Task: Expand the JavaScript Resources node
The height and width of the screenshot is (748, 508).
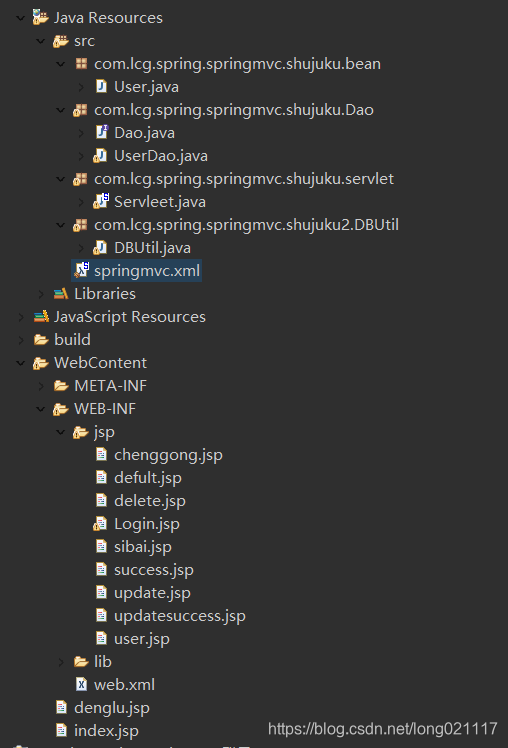Action: pyautogui.click(x=21, y=317)
